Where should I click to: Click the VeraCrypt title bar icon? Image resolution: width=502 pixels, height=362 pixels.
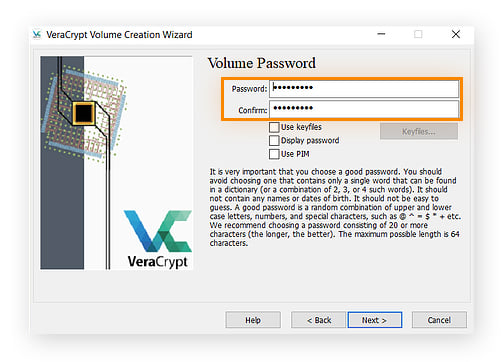coord(37,35)
